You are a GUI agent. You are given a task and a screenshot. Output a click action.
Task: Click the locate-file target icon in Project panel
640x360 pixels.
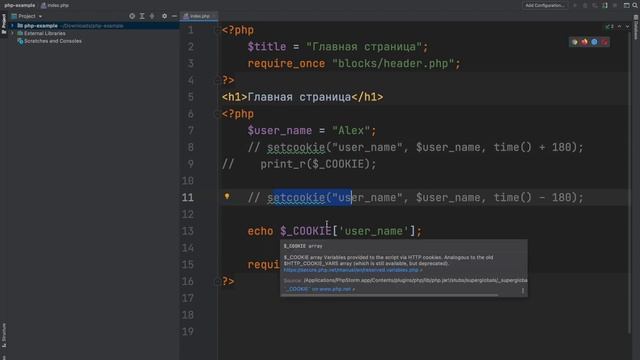pos(132,16)
